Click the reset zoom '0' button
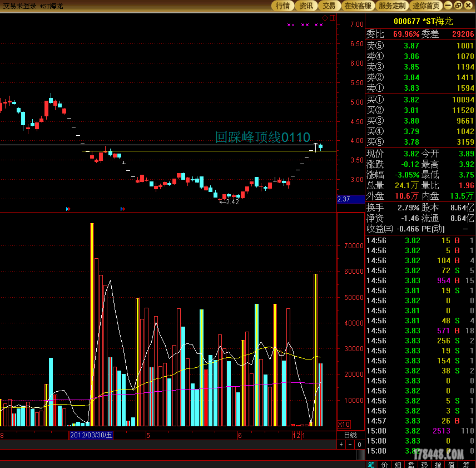Viewport: 476px width, 468px height. [x=358, y=445]
